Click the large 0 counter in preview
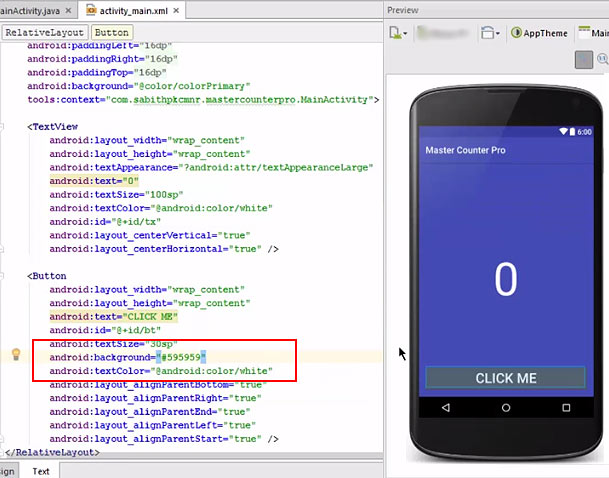Screen dimensions: 609x478 (506, 280)
